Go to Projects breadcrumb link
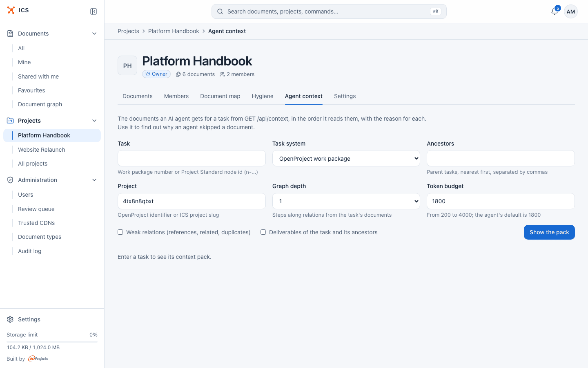The width and height of the screenshot is (588, 368). [128, 31]
